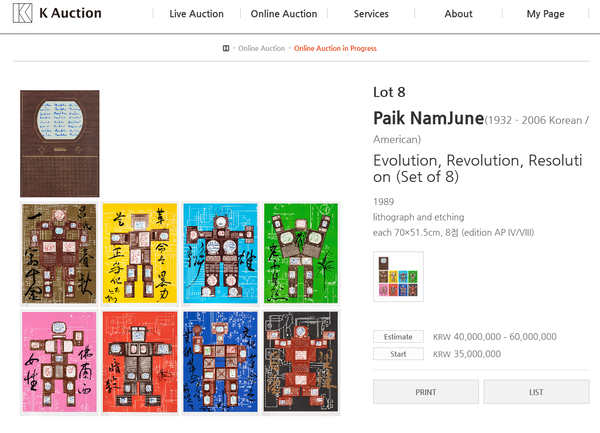The image size is (600, 433).
Task: Select the black background robot print
Action: 300,361
